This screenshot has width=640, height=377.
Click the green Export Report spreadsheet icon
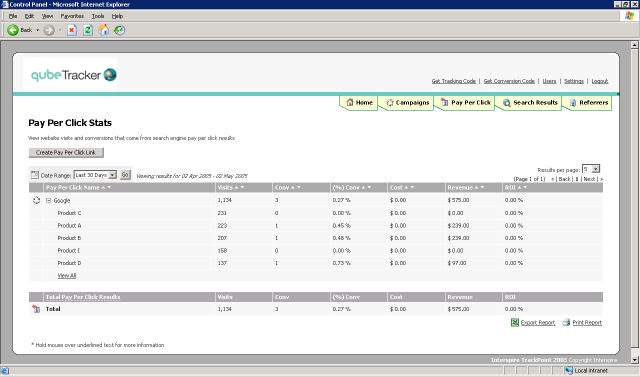click(x=515, y=322)
